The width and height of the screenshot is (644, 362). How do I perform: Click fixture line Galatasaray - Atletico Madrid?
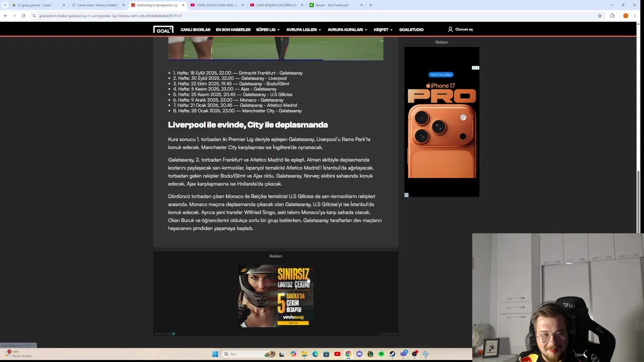[235, 105]
